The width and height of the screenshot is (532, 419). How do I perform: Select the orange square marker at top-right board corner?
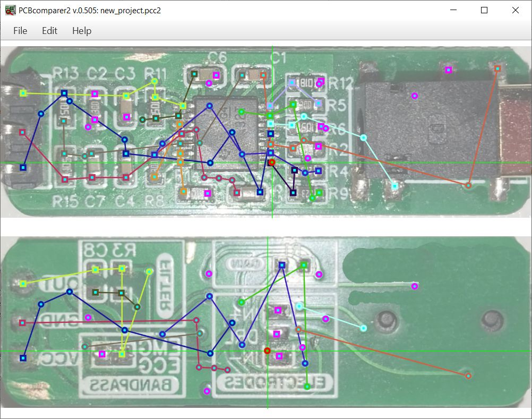[497, 69]
